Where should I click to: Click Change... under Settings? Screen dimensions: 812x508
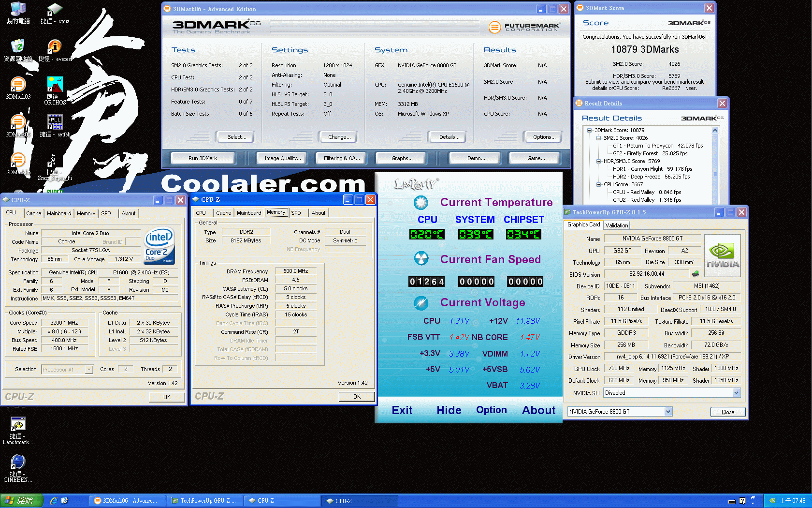(x=339, y=137)
